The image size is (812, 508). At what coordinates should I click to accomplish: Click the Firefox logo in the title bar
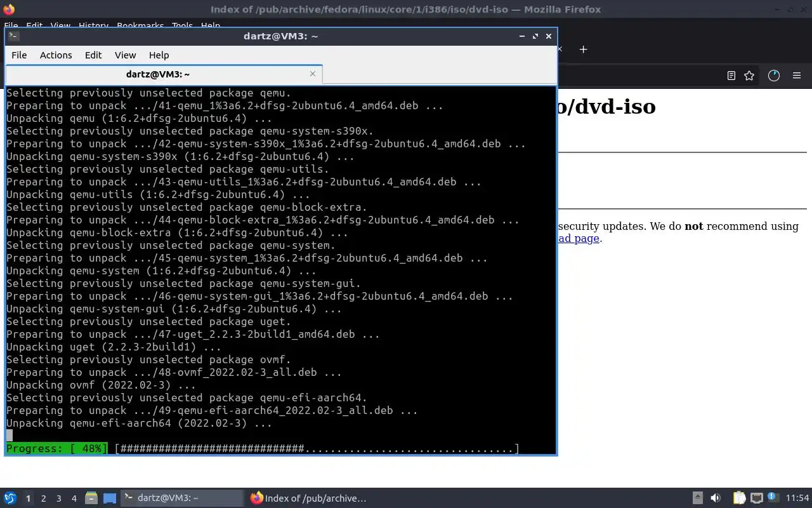(9, 10)
